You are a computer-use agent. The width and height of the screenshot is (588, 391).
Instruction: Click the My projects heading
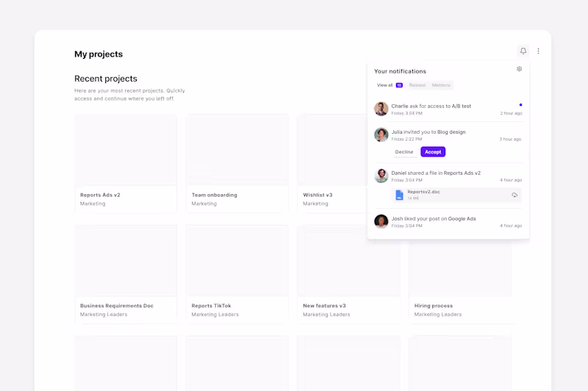coord(98,54)
